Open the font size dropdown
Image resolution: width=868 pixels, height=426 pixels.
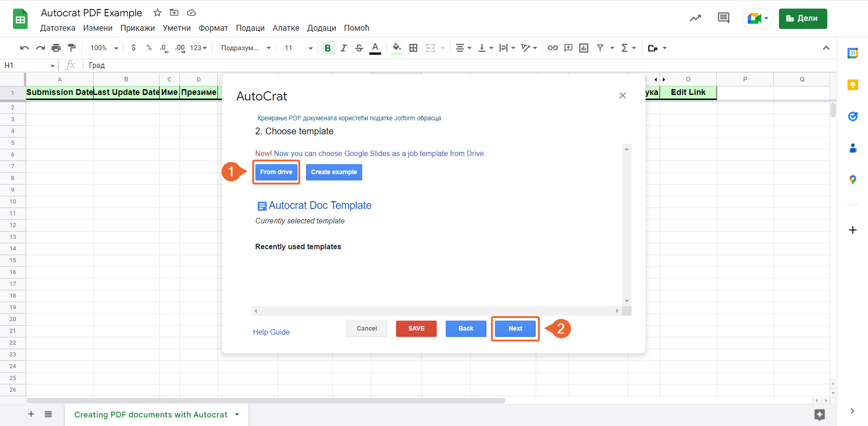(x=298, y=48)
